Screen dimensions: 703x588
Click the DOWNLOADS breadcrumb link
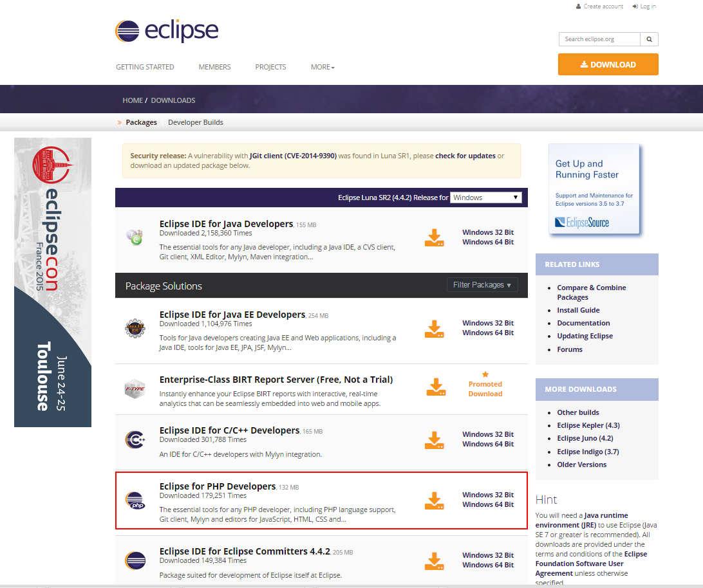tap(173, 100)
